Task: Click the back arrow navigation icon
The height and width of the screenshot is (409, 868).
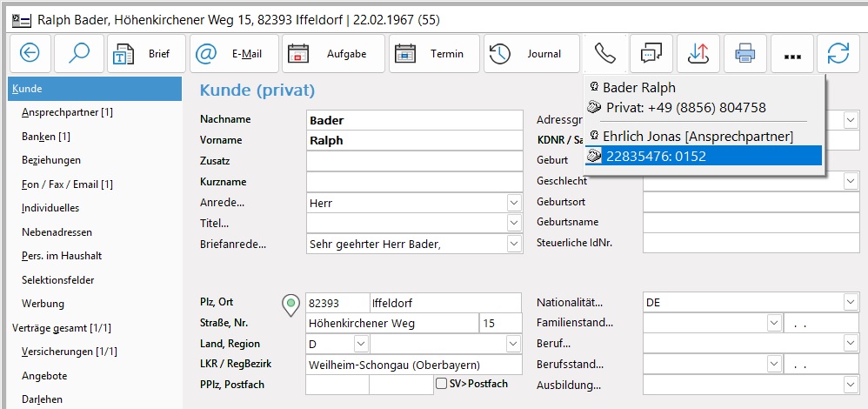Action: tap(30, 54)
